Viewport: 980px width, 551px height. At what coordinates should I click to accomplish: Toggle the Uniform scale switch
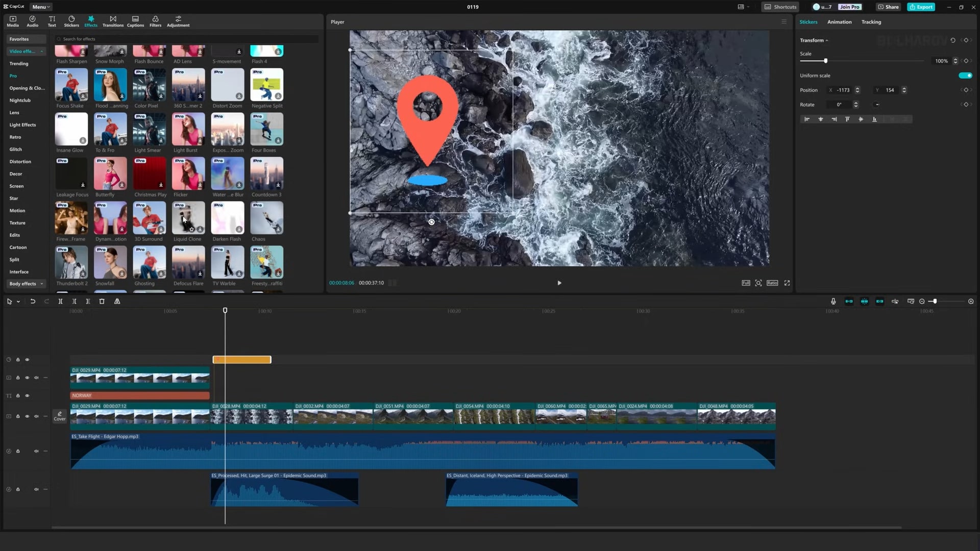tap(965, 76)
